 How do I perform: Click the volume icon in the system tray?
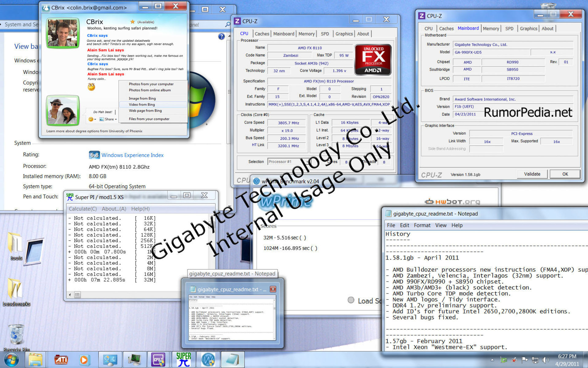[x=546, y=360]
